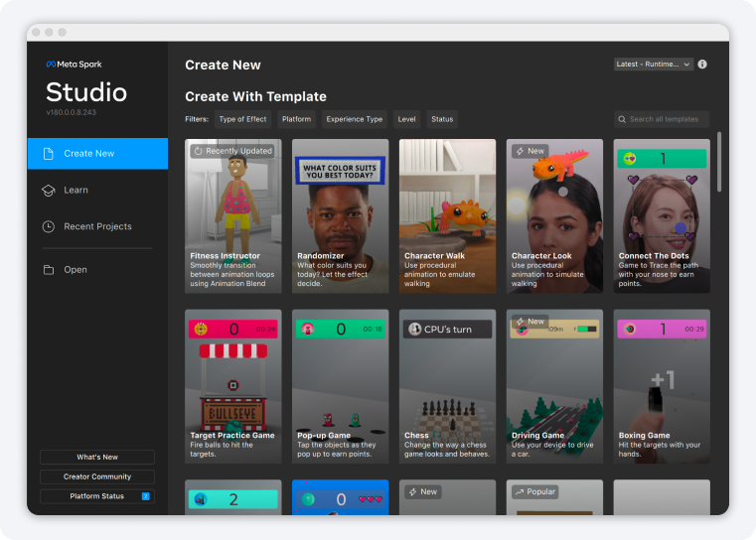The width and height of the screenshot is (756, 540).
Task: Click the template list vertical scrollbar
Action: pos(719,159)
